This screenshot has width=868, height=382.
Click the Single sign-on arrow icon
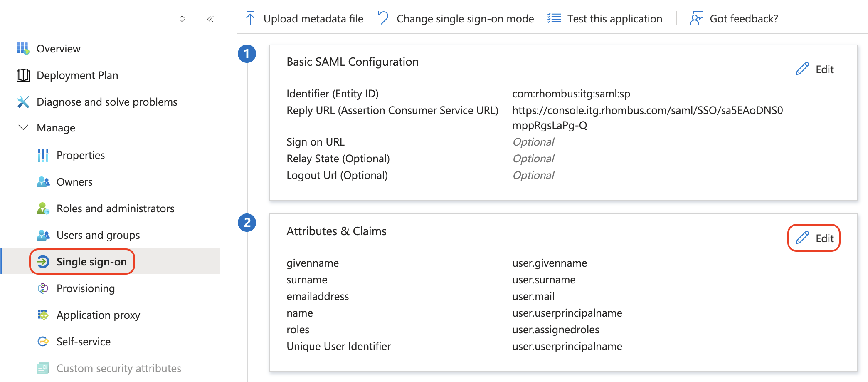[43, 262]
